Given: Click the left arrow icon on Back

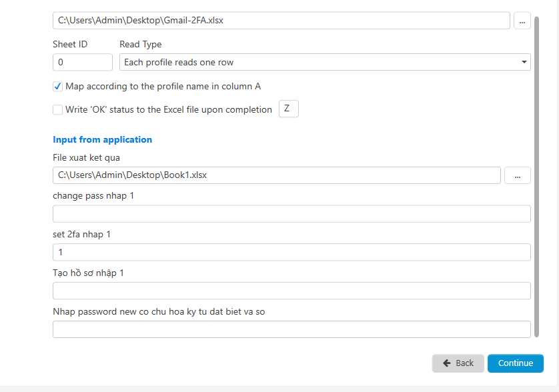Looking at the screenshot, I should click(x=447, y=363).
